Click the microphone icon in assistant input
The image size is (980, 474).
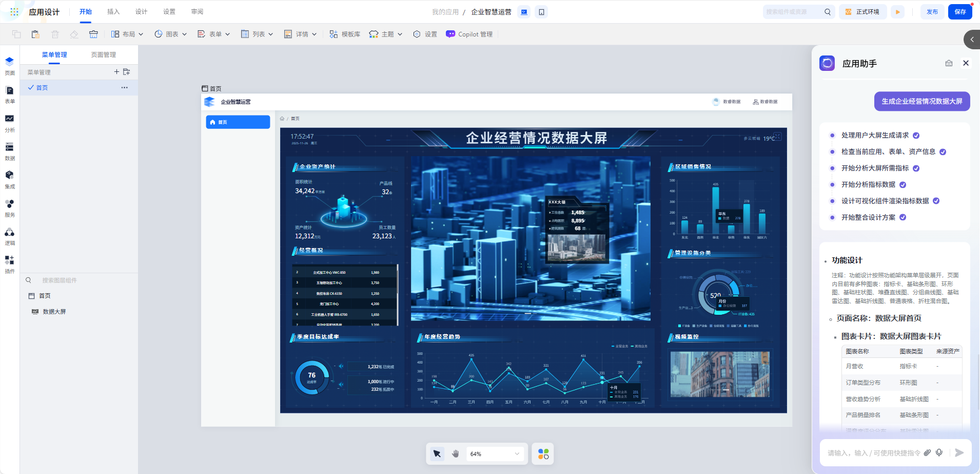[x=939, y=452]
